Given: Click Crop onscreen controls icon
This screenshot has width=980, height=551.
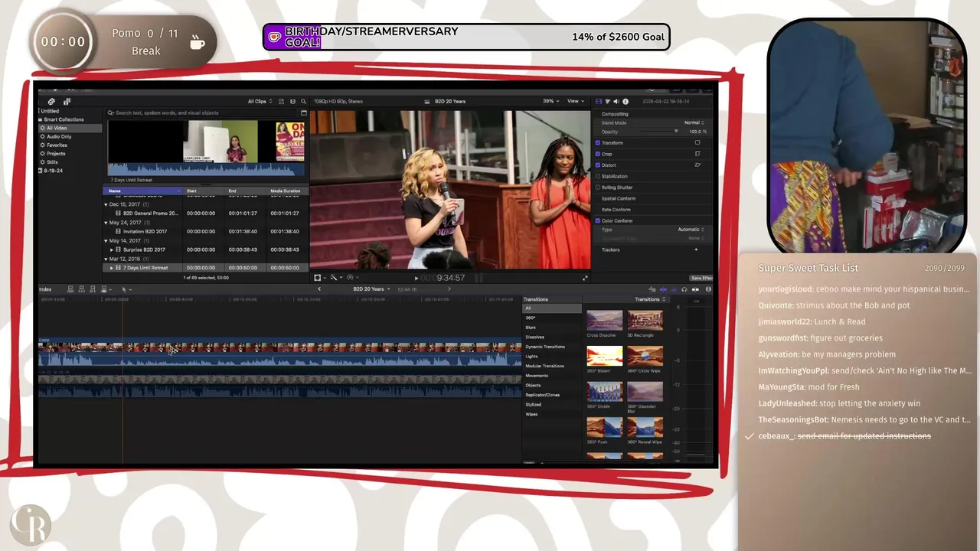Looking at the screenshot, I should click(697, 154).
